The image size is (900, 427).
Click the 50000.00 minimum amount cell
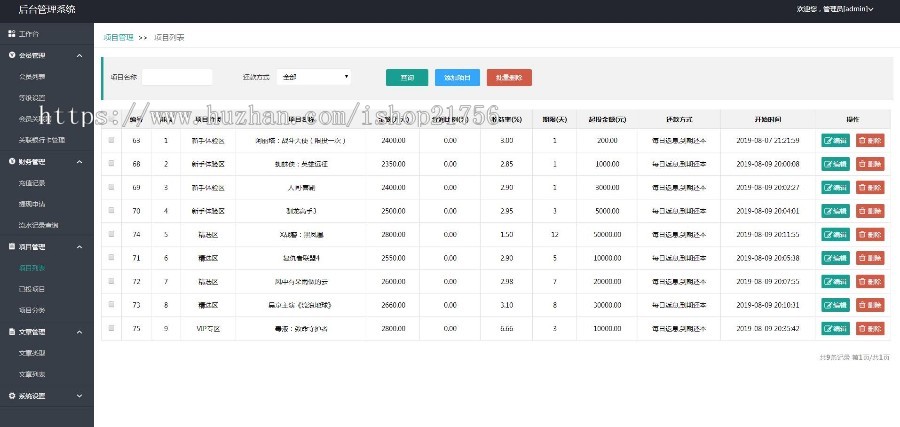tap(607, 234)
